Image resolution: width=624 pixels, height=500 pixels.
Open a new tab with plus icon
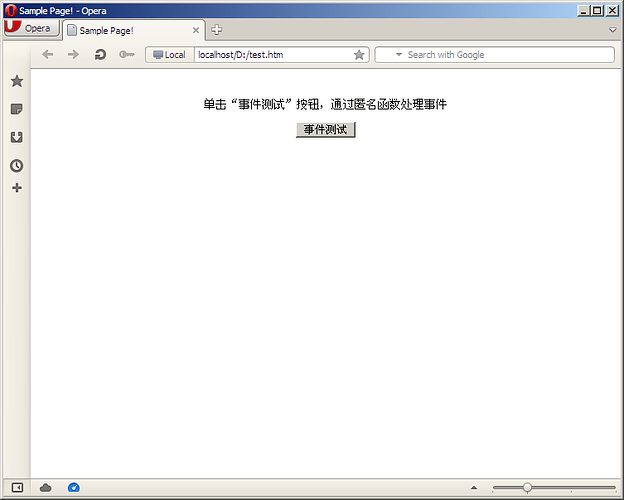216,29
